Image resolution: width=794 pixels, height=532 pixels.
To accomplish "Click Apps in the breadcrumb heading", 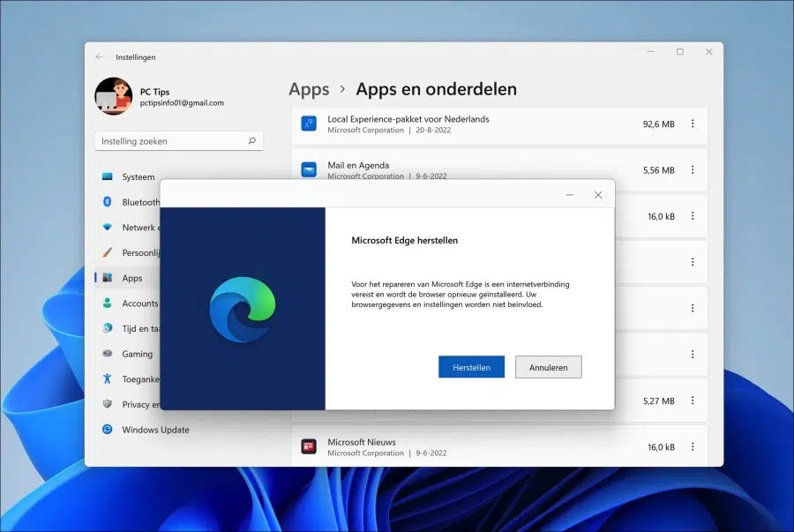I will [x=309, y=89].
